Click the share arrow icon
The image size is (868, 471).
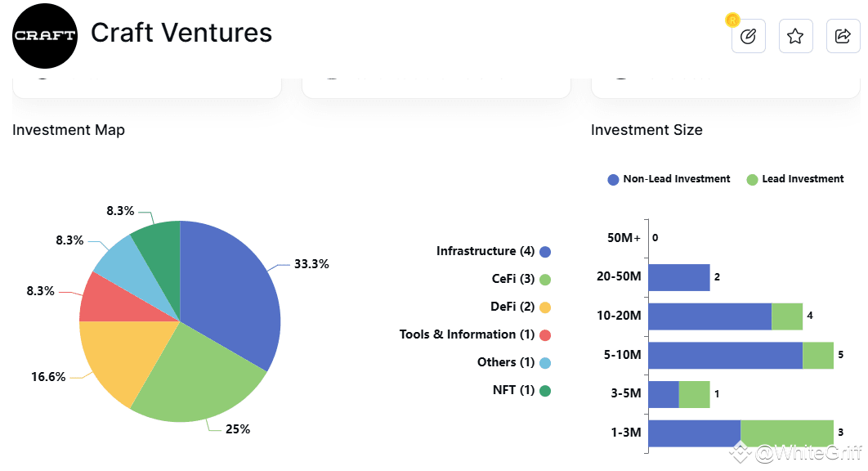[843, 36]
